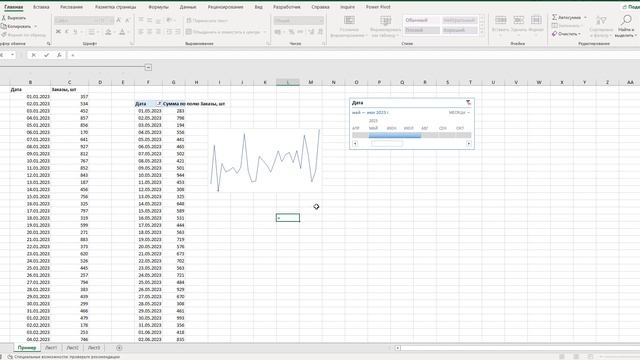Open the Данные ribbon tab
The width and height of the screenshot is (640, 360).
pyautogui.click(x=188, y=7)
